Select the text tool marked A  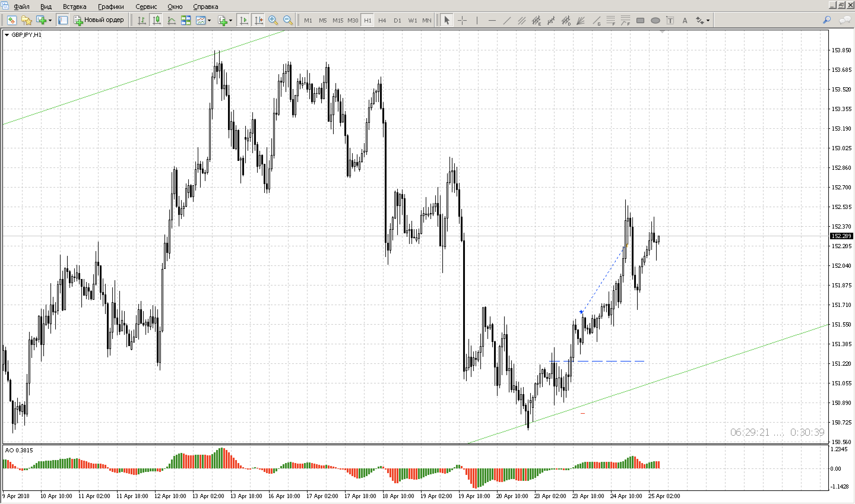pyautogui.click(x=685, y=20)
